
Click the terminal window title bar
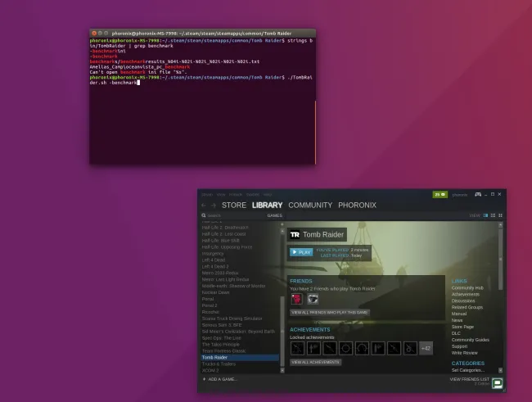pos(202,34)
